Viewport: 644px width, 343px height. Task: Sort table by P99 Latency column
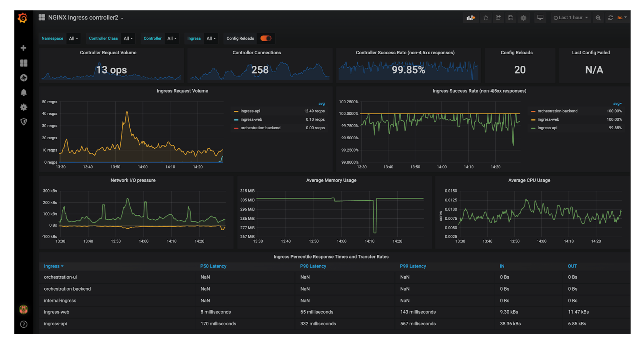pos(413,266)
